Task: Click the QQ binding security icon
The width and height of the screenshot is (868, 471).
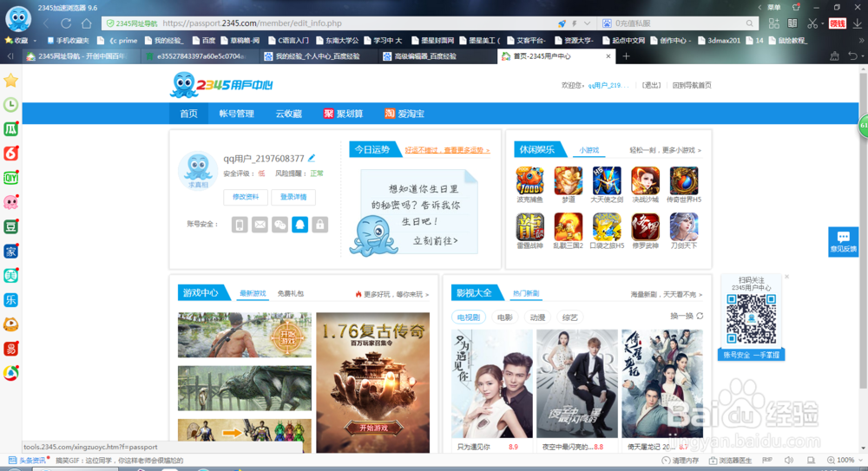Action: (x=299, y=225)
